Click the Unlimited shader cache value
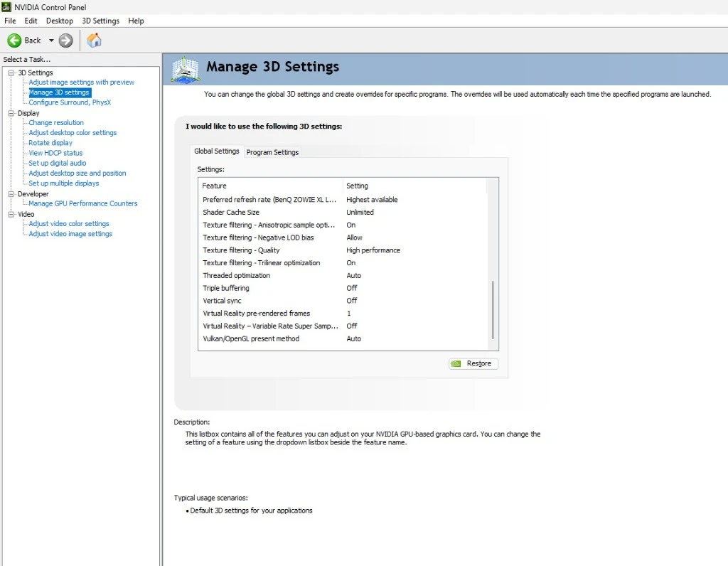 point(360,212)
